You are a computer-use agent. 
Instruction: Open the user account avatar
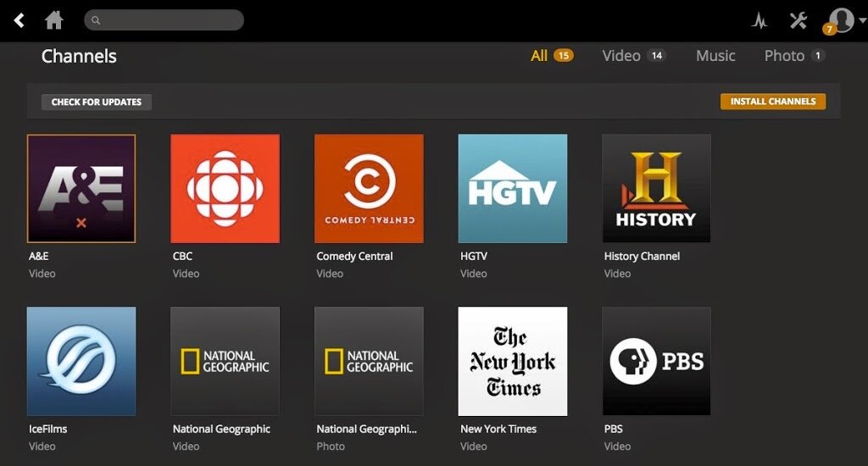[x=842, y=19]
